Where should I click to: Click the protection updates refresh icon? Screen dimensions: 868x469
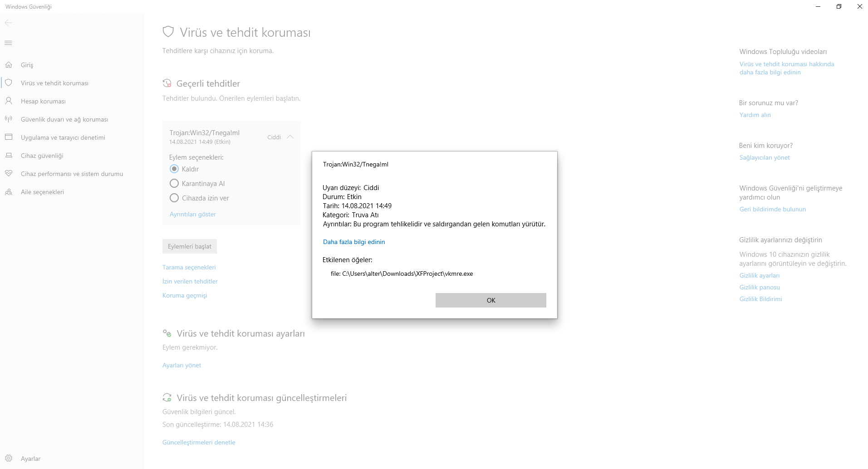[x=167, y=398]
